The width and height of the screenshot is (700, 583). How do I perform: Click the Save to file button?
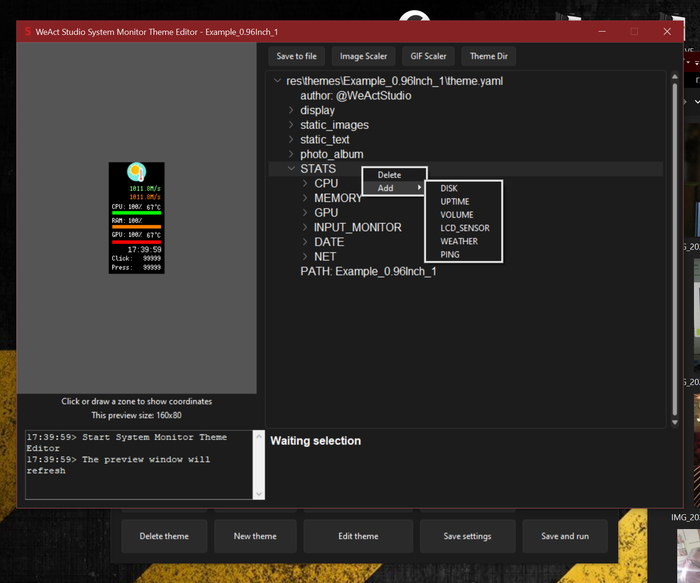click(297, 57)
